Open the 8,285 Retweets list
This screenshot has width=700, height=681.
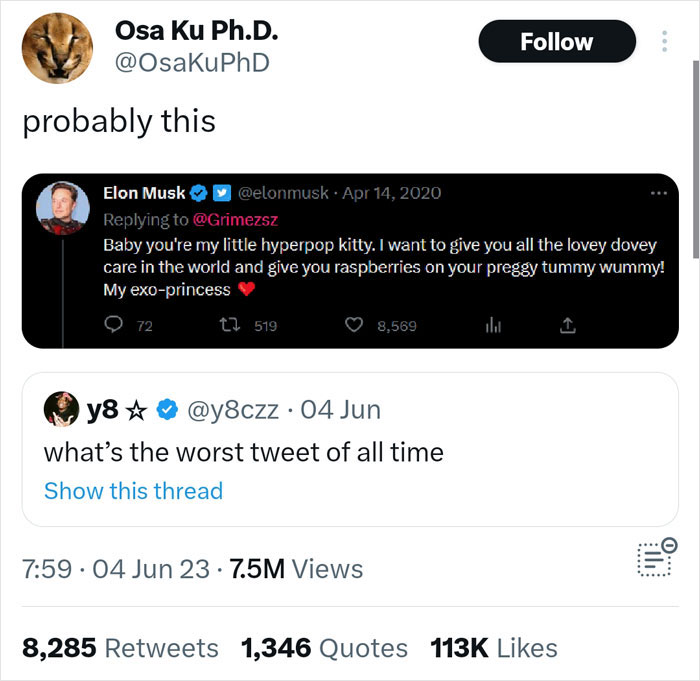(120, 648)
